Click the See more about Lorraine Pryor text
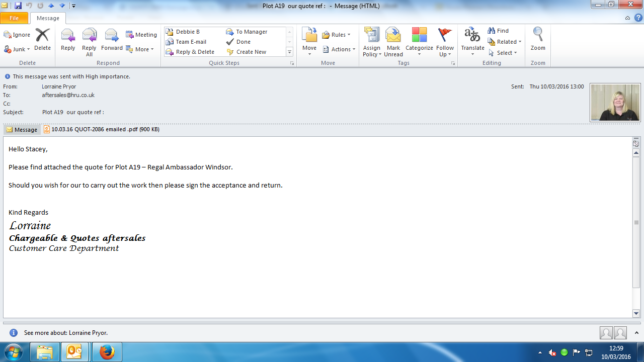The height and width of the screenshot is (362, 644). (x=66, y=333)
